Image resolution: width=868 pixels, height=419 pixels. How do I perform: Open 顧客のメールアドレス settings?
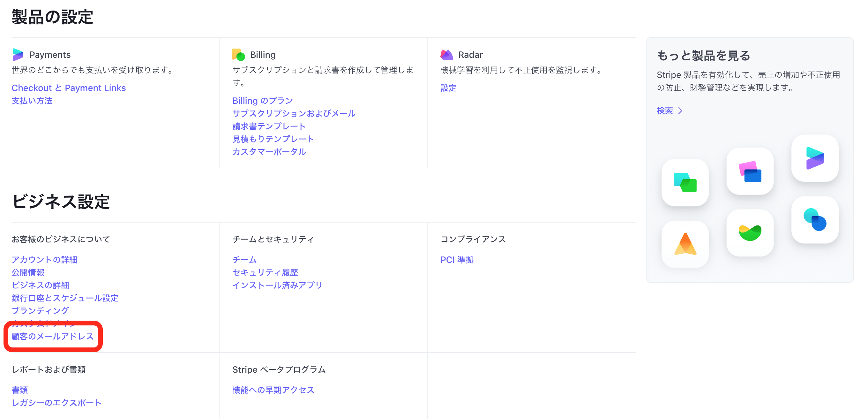53,336
